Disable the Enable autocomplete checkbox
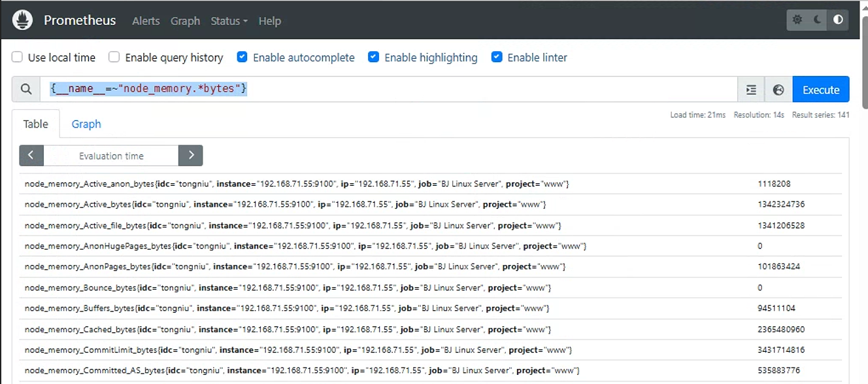The image size is (868, 384). click(242, 58)
